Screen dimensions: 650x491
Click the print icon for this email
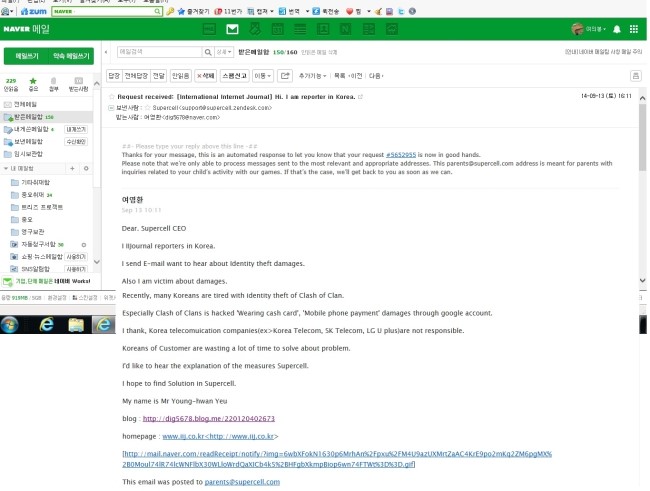(635, 76)
